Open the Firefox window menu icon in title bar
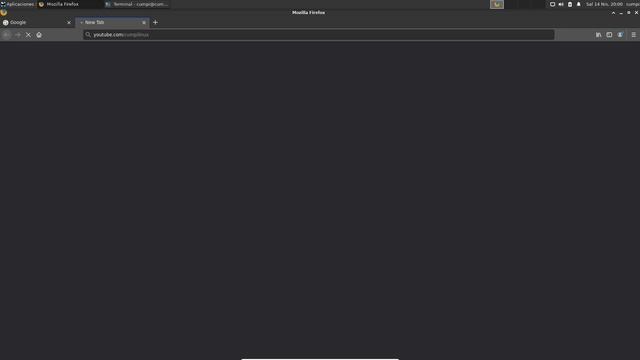Image resolution: width=640 pixels, height=360 pixels. (x=4, y=13)
